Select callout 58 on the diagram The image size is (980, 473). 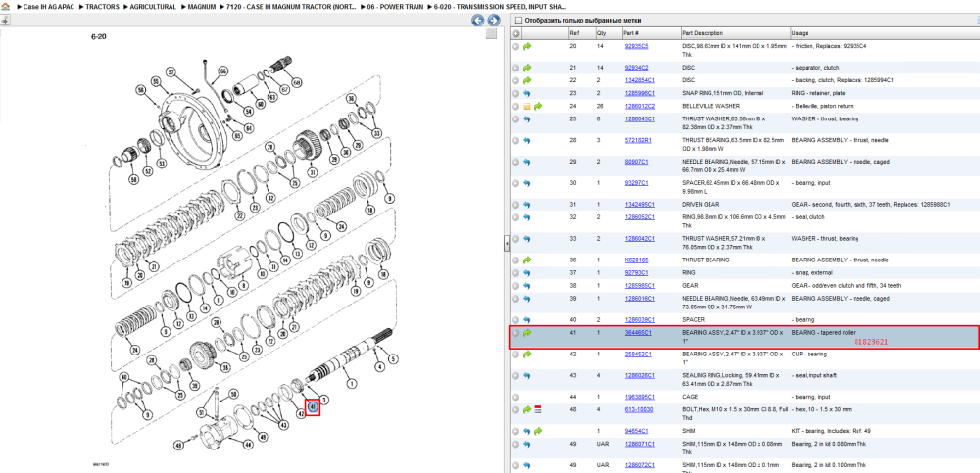pyautogui.click(x=133, y=179)
